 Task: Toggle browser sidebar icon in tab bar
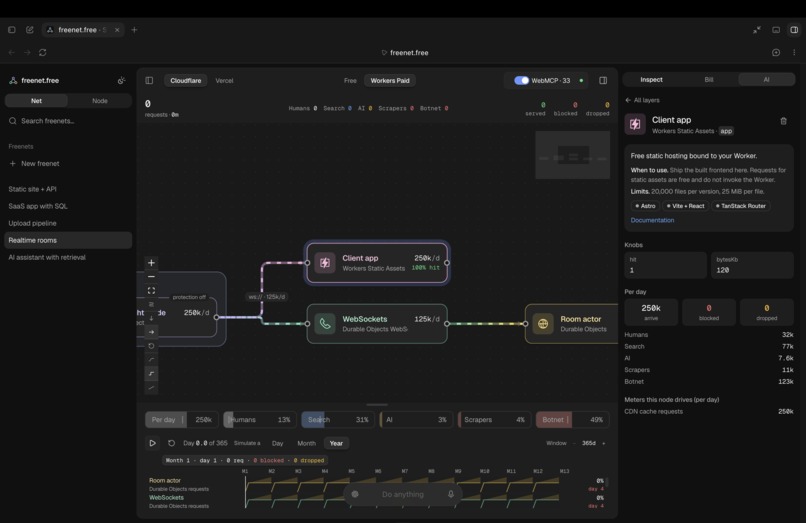point(12,30)
